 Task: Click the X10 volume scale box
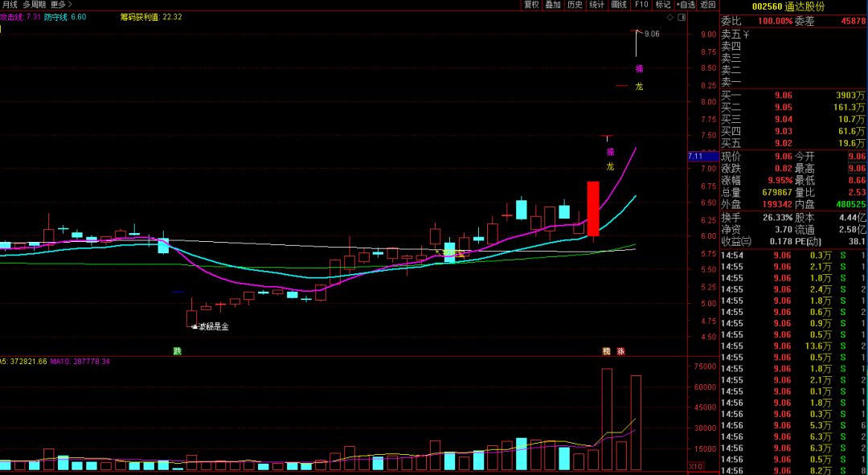click(x=697, y=466)
